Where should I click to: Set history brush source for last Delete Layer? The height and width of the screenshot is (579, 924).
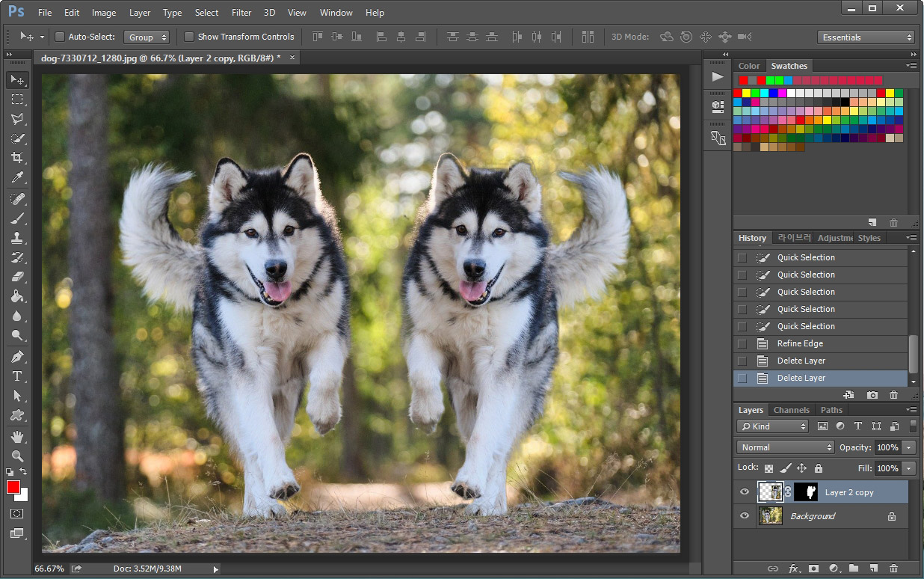tap(742, 378)
